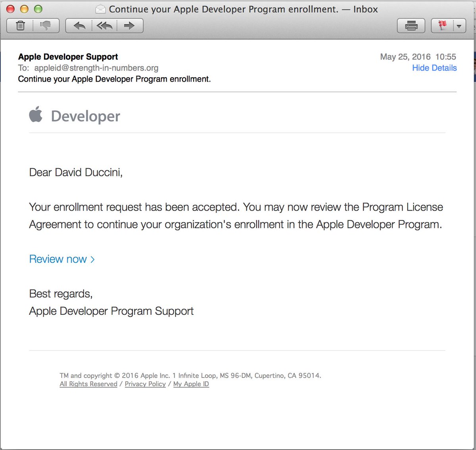Click the Hide Details link

coord(434,68)
